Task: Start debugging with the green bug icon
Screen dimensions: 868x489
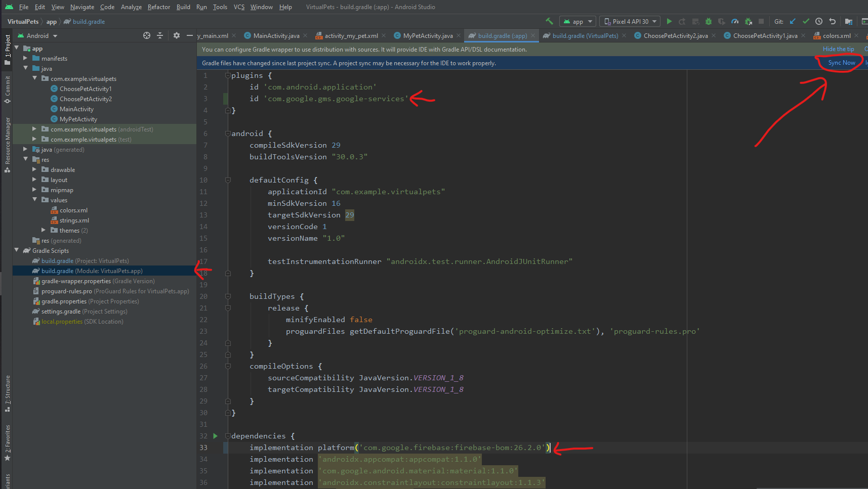Action: point(709,21)
